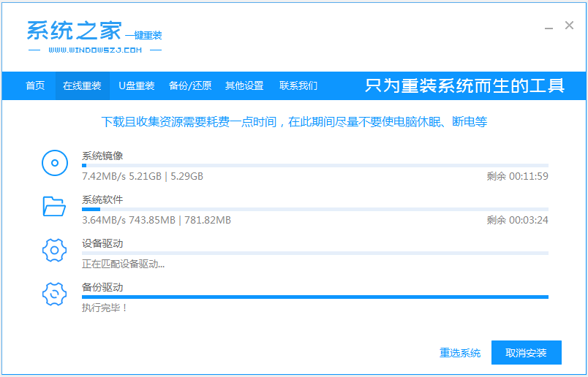Minimize the installer window
This screenshot has width=588, height=377.
549,27
